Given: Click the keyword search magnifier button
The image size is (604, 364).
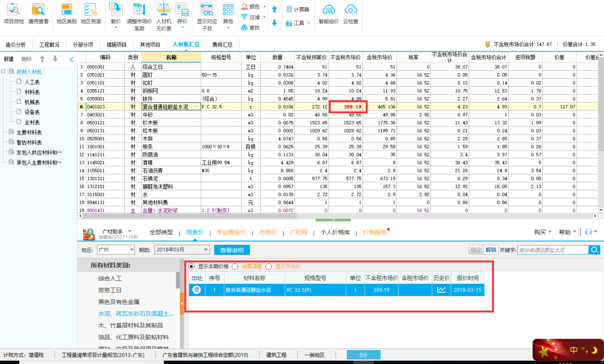Looking at the screenshot, I should pyautogui.click(x=594, y=250).
